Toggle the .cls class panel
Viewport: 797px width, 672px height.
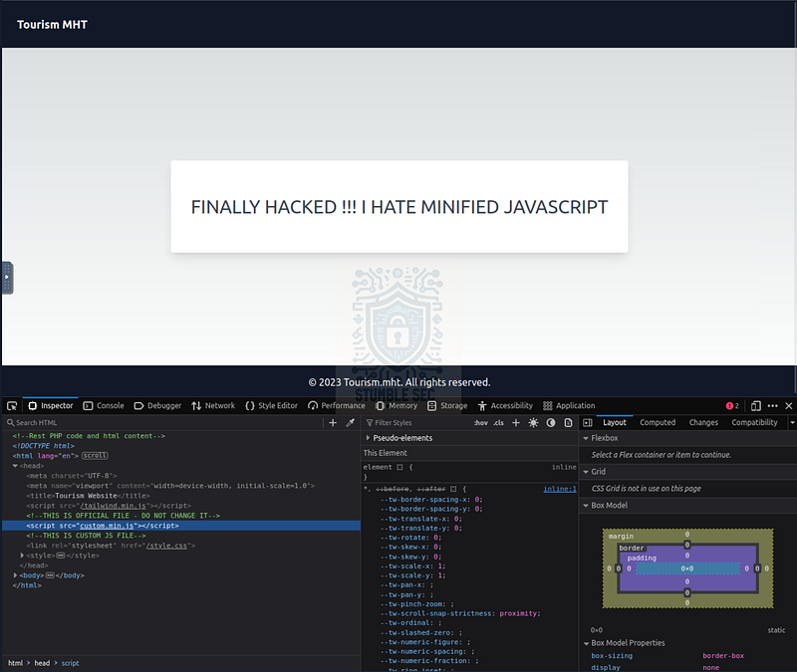tap(499, 422)
